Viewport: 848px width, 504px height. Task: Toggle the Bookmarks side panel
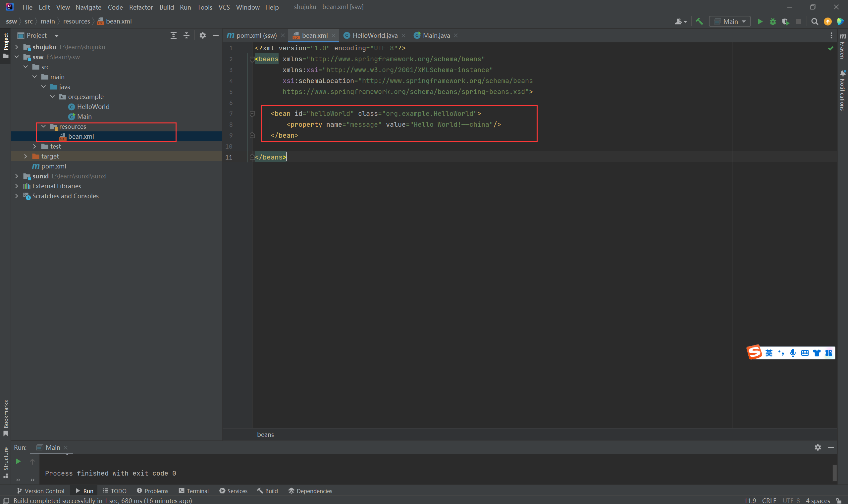6,418
